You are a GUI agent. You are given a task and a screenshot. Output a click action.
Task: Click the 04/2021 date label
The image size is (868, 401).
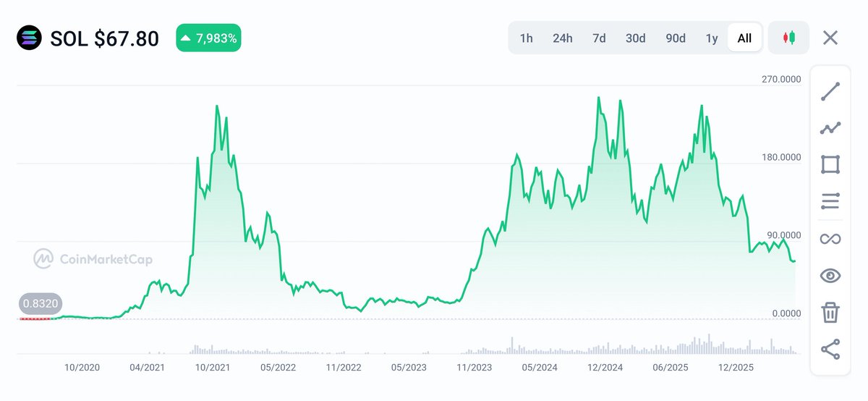pyautogui.click(x=147, y=368)
